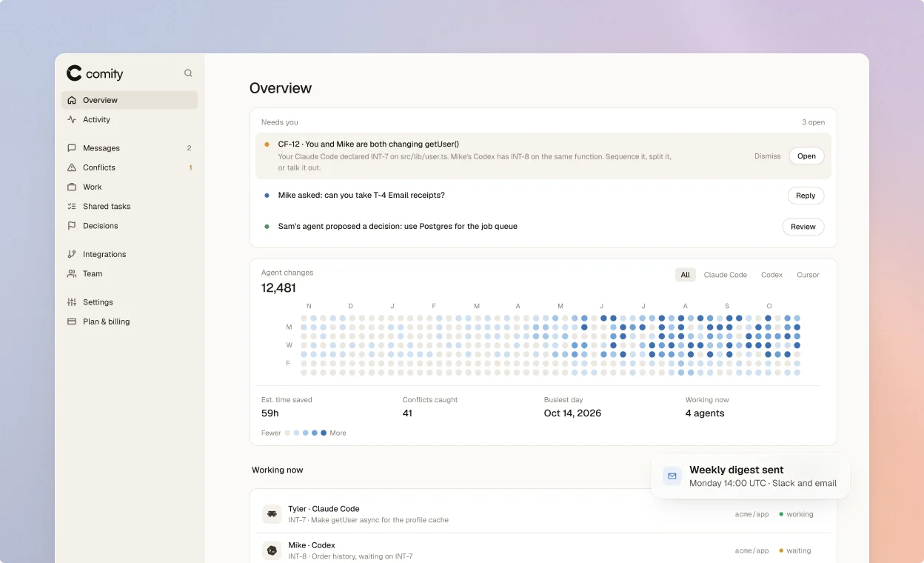Click the Overview home icon

tap(72, 100)
